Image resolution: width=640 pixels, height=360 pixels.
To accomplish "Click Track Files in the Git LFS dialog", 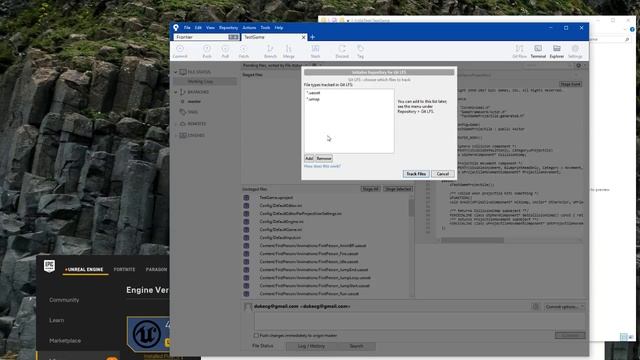I will click(x=416, y=174).
